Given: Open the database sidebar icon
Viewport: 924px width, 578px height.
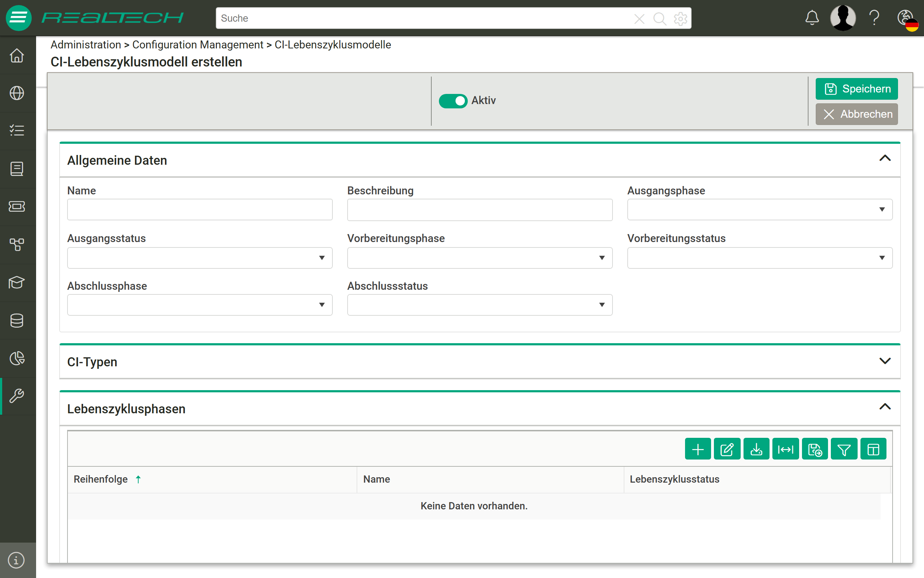Looking at the screenshot, I should pyautogui.click(x=17, y=320).
